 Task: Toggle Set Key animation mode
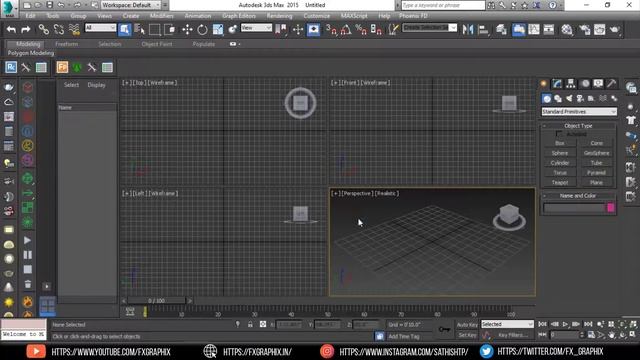(x=467, y=335)
